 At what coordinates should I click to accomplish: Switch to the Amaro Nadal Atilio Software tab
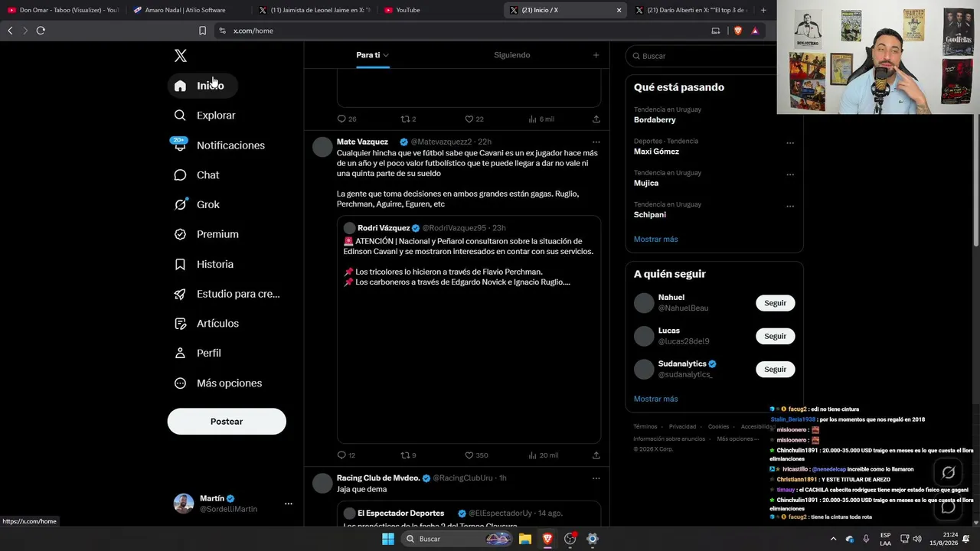[x=187, y=10]
